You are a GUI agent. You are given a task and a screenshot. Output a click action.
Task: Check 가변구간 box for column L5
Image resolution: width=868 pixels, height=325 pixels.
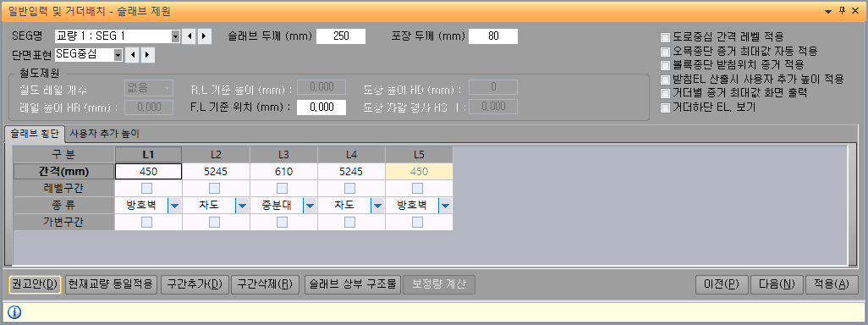418,223
